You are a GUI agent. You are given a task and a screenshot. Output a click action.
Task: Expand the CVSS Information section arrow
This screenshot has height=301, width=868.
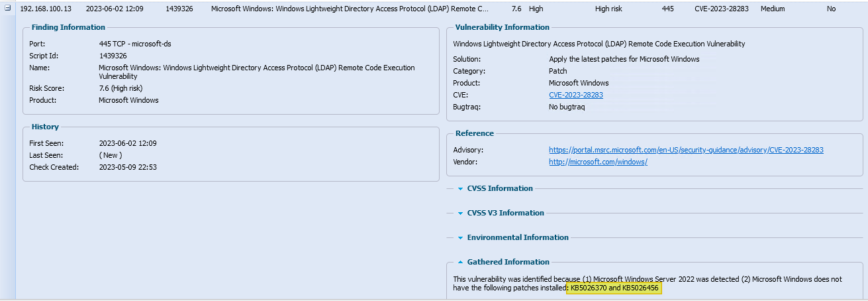(x=461, y=189)
